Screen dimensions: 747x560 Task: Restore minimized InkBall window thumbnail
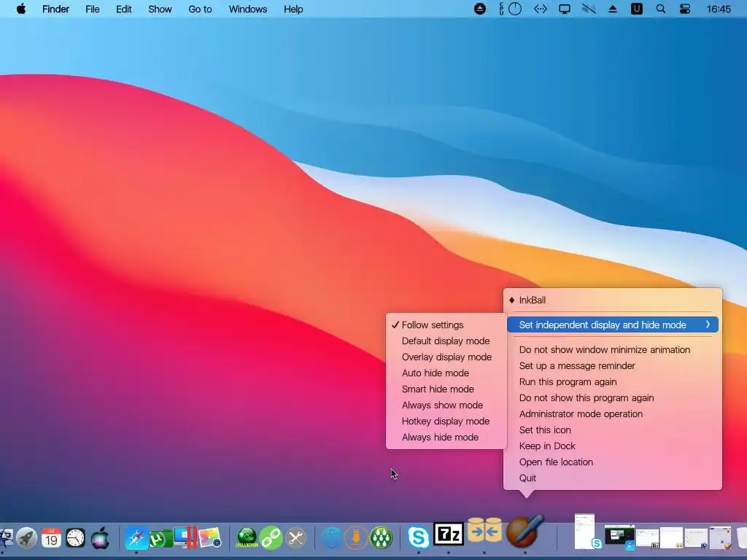pyautogui.click(x=720, y=537)
